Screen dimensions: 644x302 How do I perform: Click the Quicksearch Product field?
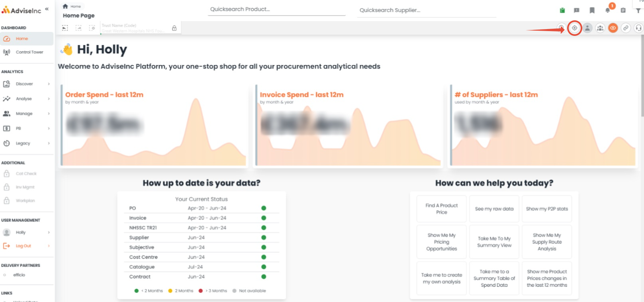tap(276, 10)
